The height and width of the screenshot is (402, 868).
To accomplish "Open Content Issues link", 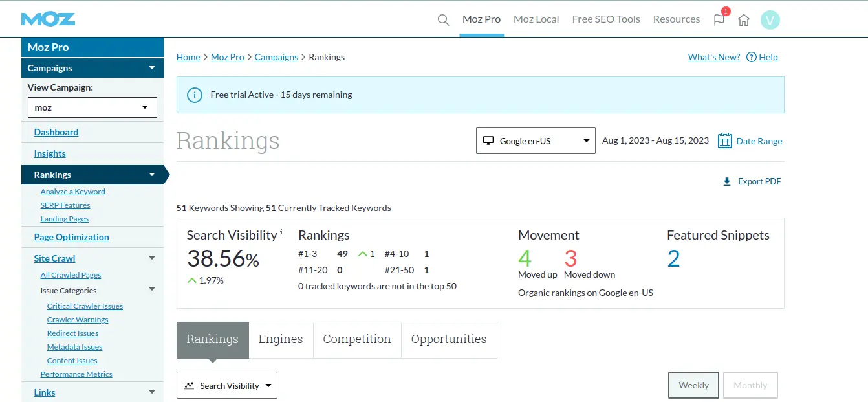I will (x=72, y=361).
